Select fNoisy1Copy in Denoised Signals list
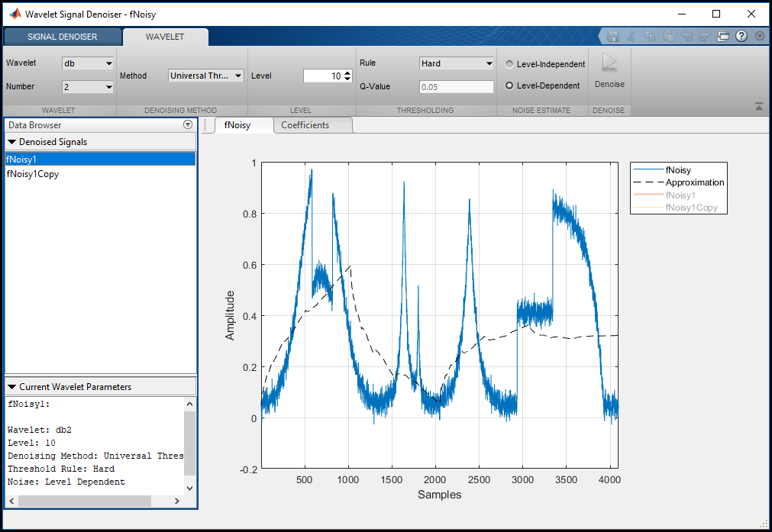The image size is (772, 532). tap(33, 174)
